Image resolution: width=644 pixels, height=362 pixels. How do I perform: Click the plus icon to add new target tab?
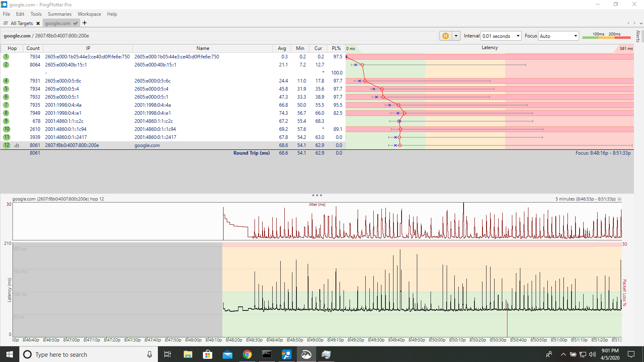(85, 23)
